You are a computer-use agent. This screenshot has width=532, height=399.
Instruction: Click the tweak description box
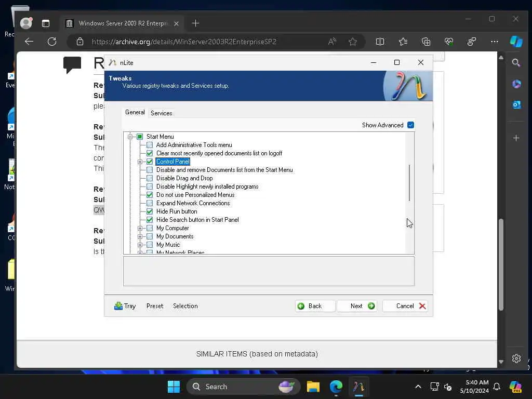pyautogui.click(x=269, y=271)
